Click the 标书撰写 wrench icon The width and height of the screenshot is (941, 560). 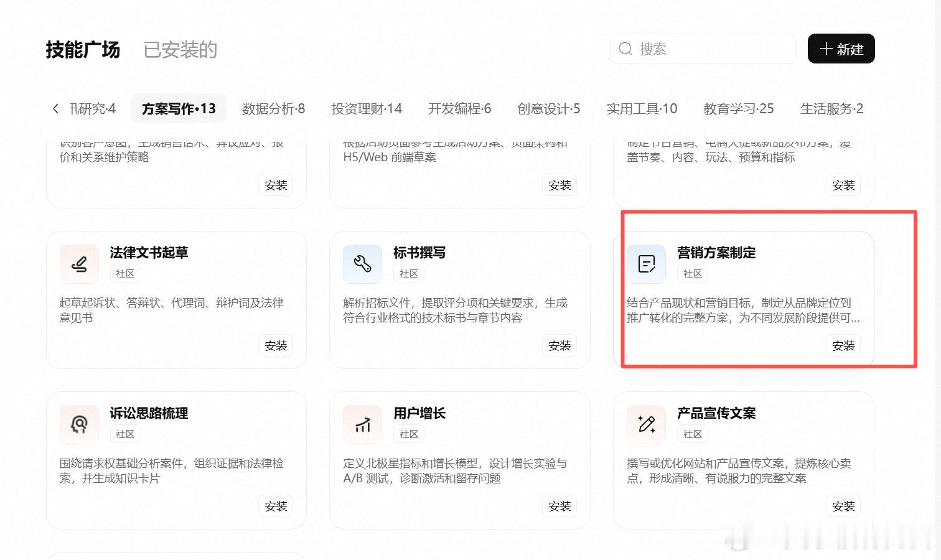(x=363, y=264)
